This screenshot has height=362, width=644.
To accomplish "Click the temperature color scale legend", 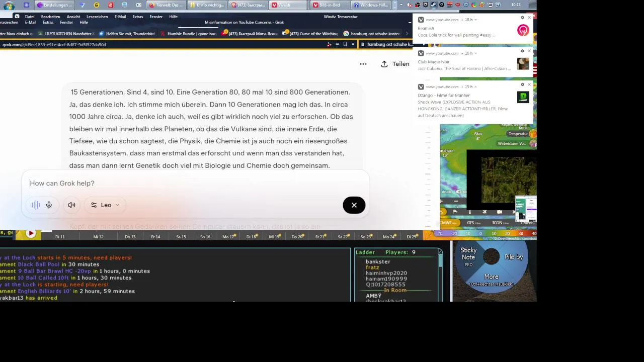I will click(487, 233).
